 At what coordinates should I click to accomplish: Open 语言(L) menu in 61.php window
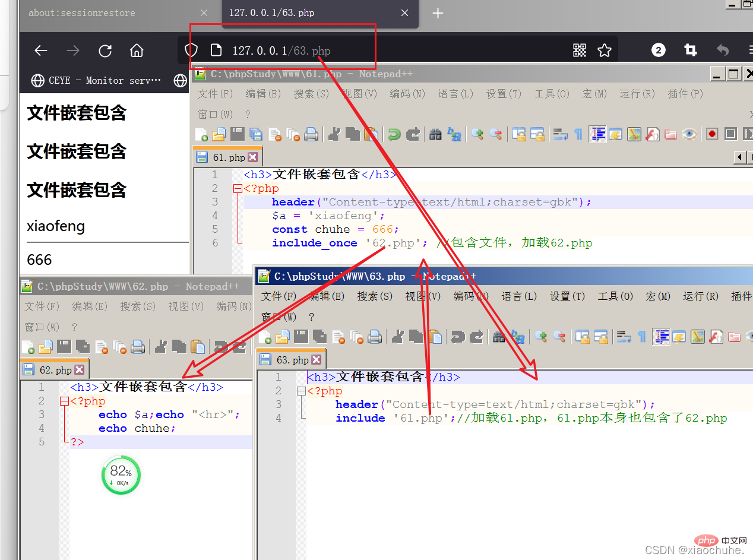tap(455, 94)
